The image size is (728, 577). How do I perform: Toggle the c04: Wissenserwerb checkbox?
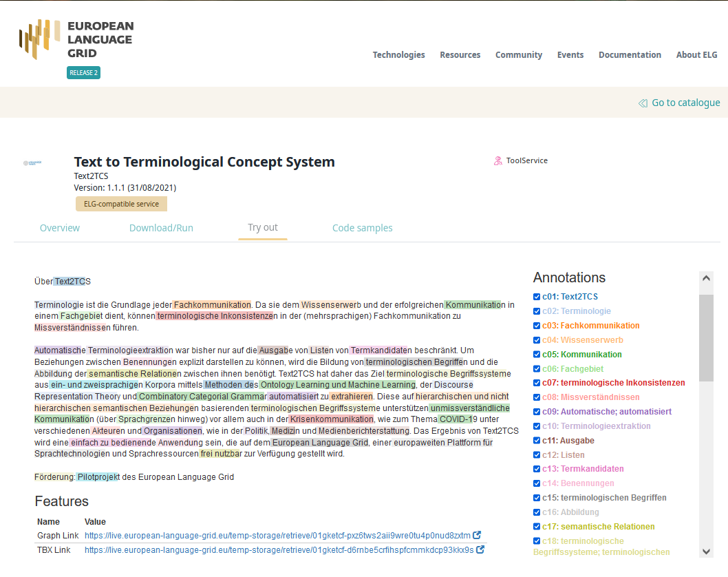tap(537, 340)
